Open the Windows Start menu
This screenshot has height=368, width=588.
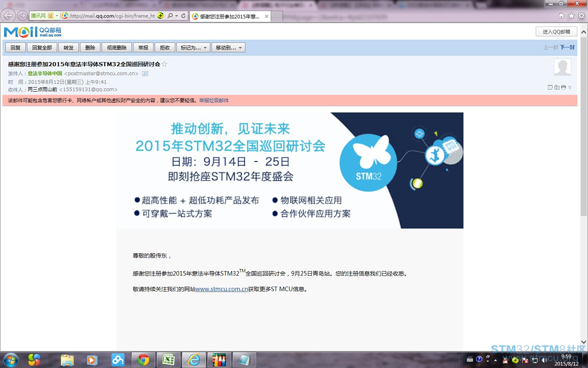tap(11, 360)
